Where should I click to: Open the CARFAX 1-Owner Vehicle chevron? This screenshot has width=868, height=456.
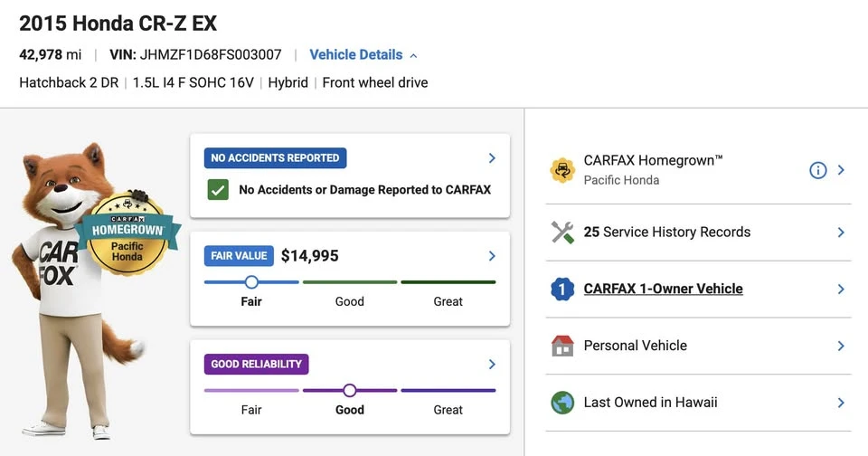click(x=841, y=290)
